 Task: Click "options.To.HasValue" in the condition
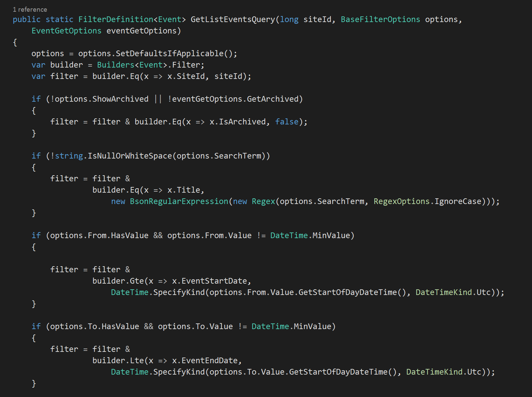point(94,326)
